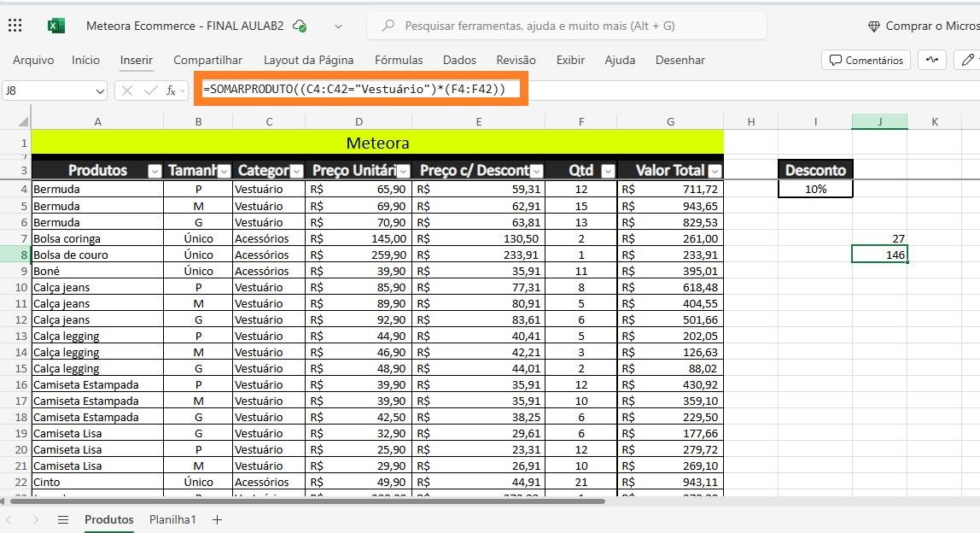Click the file name Meteora Ecommerce
This screenshot has width=980, height=533.
click(185, 26)
